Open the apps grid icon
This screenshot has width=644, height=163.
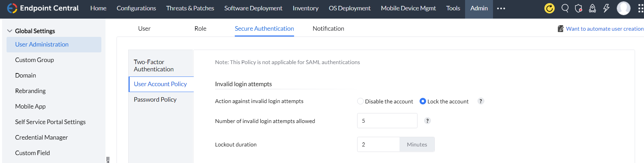641,8
